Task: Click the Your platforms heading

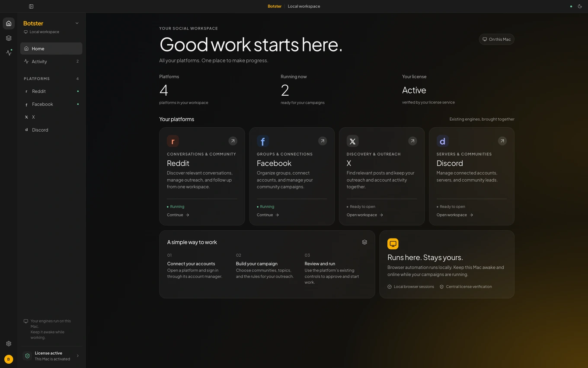Action: (x=176, y=119)
